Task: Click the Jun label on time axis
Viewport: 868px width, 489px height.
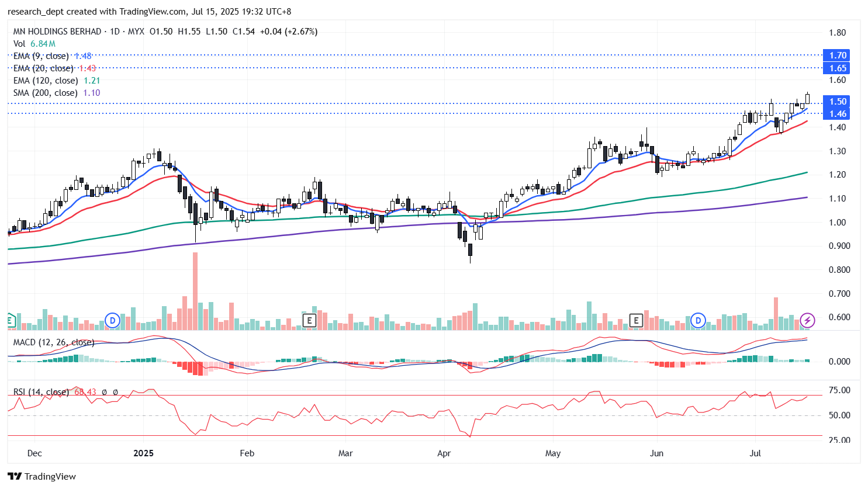Action: tap(656, 453)
